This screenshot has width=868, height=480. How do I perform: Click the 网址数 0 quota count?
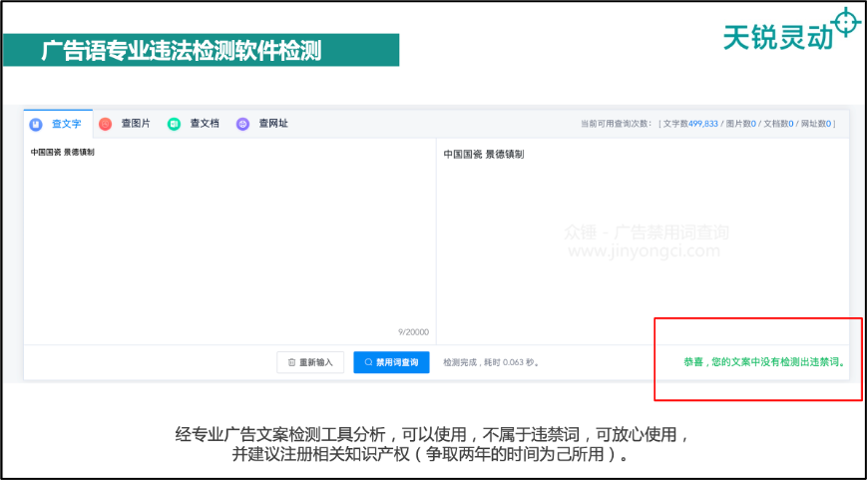click(816, 124)
